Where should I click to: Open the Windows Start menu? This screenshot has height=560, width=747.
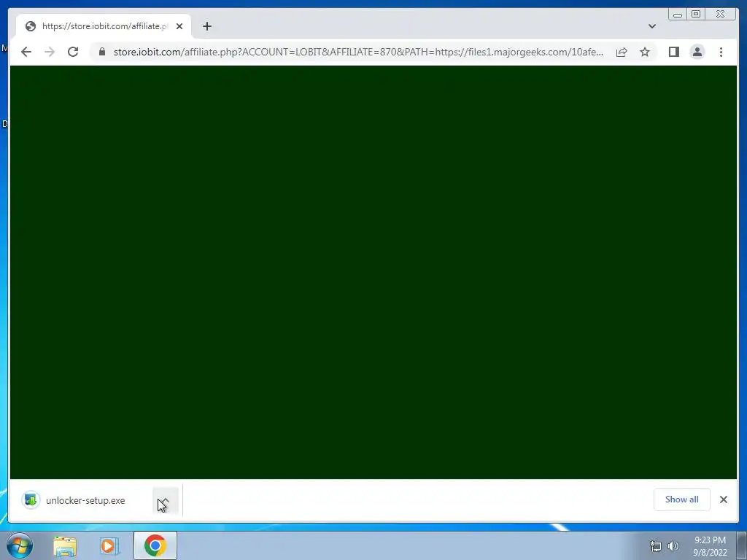(x=20, y=545)
